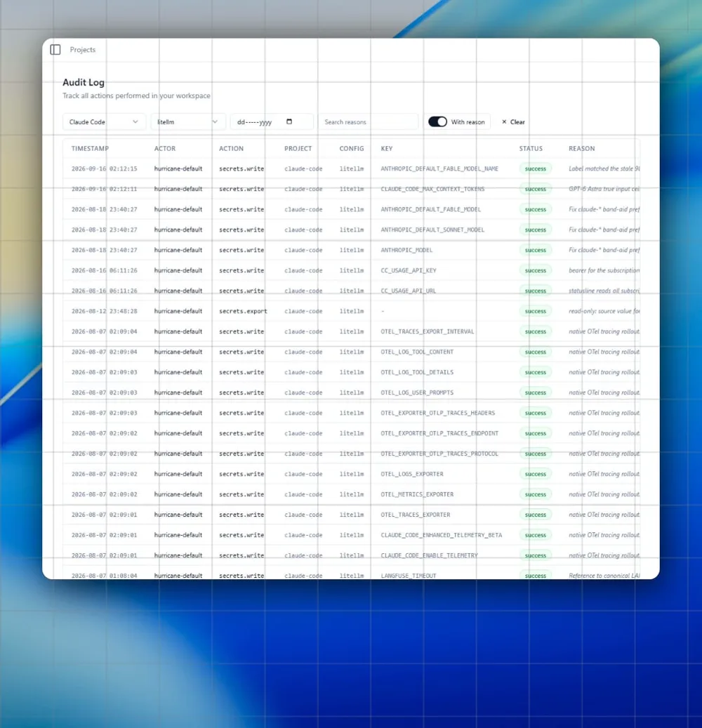Select the KEY column header

387,149
